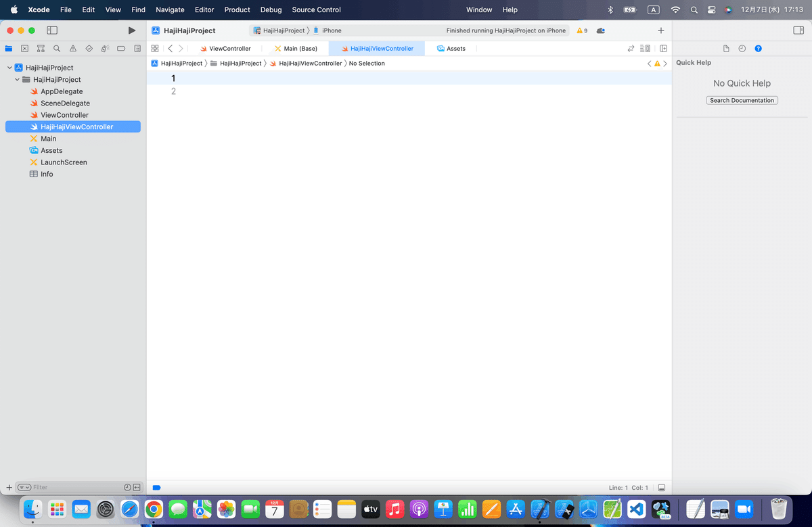Open the File inspector

coord(726,49)
